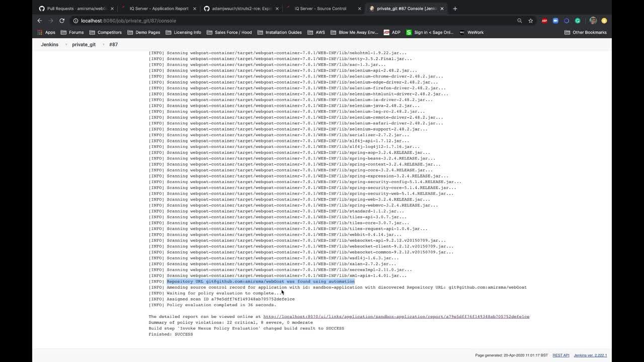Image resolution: width=644 pixels, height=362 pixels.
Task: Expand the breadcrumb arrow after private_git
Action: 103,44
